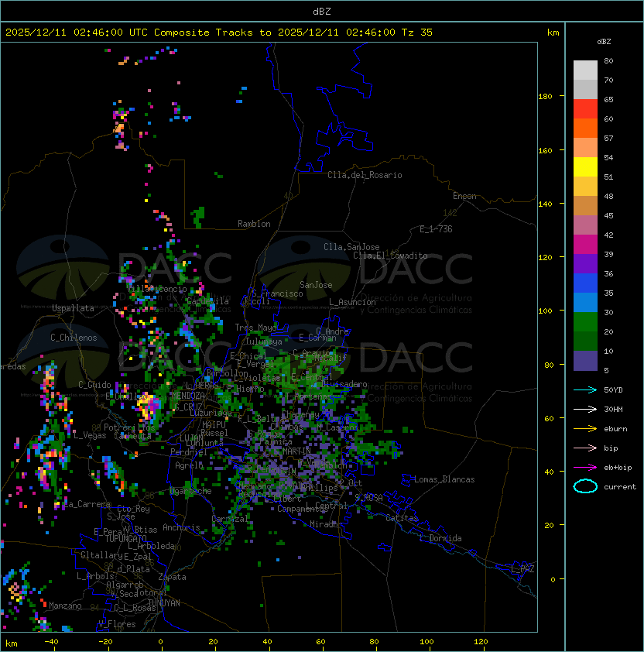Click the 20 dBZ green swatch
This screenshot has height=652, width=644.
click(x=585, y=321)
